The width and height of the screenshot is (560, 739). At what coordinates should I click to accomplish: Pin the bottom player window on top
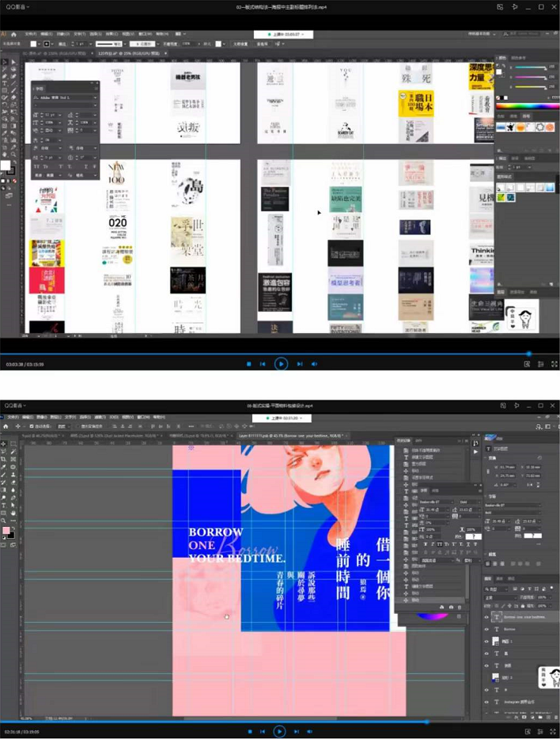point(516,405)
